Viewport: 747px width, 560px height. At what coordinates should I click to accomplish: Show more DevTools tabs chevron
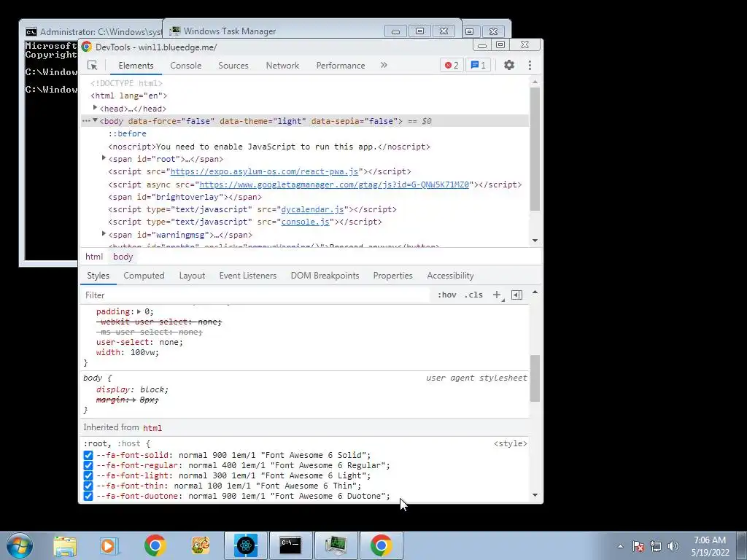click(x=384, y=65)
